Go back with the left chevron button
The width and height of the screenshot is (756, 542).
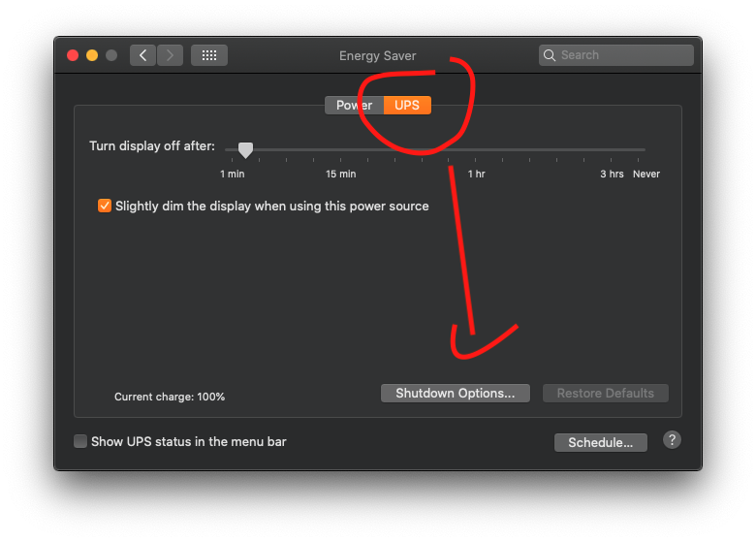(x=142, y=55)
